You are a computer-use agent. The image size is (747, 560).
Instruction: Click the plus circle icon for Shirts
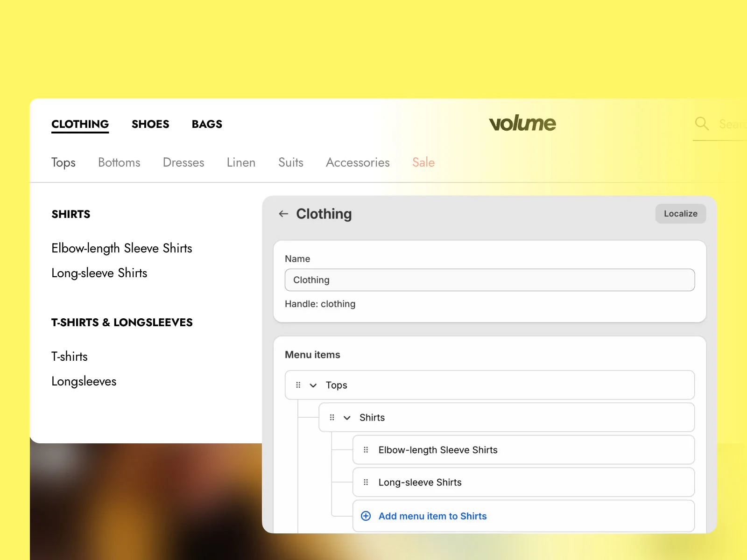[x=366, y=516]
